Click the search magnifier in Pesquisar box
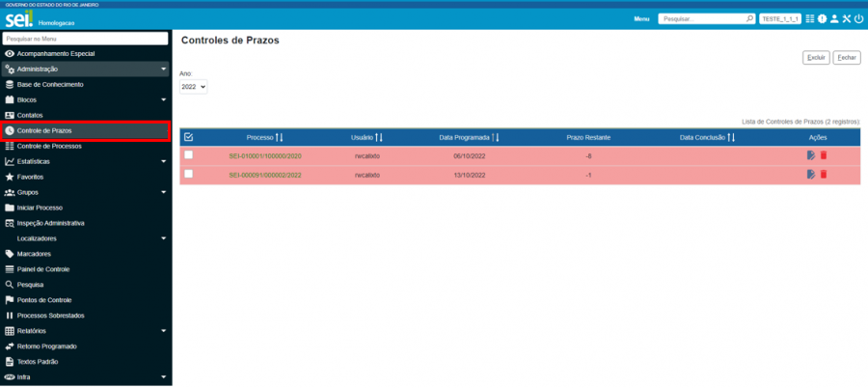 click(749, 18)
